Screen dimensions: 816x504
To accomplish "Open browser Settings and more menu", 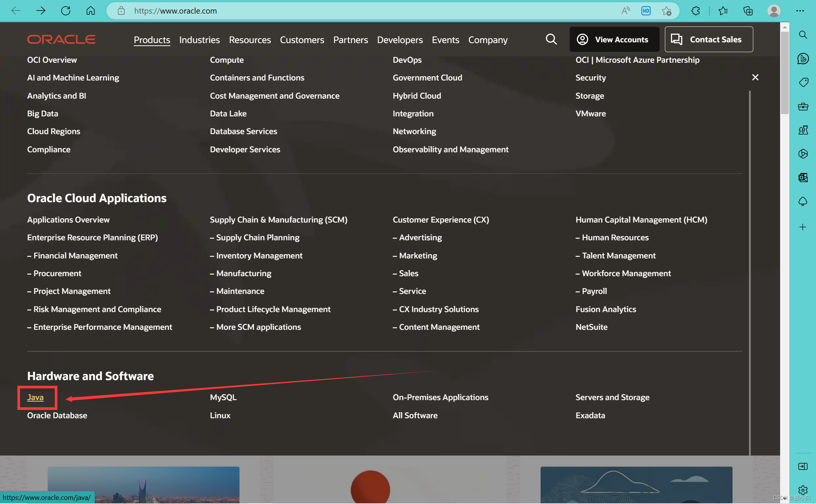I will point(800,11).
